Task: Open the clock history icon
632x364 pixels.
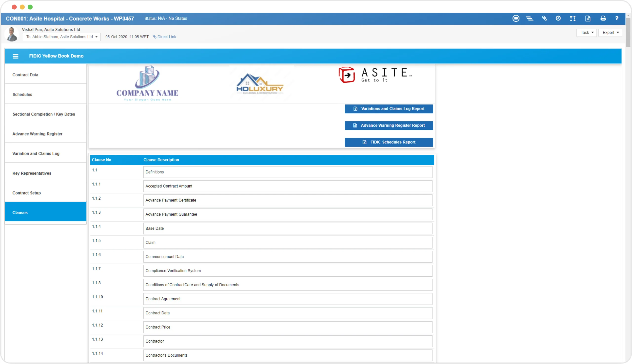Action: pos(558,18)
